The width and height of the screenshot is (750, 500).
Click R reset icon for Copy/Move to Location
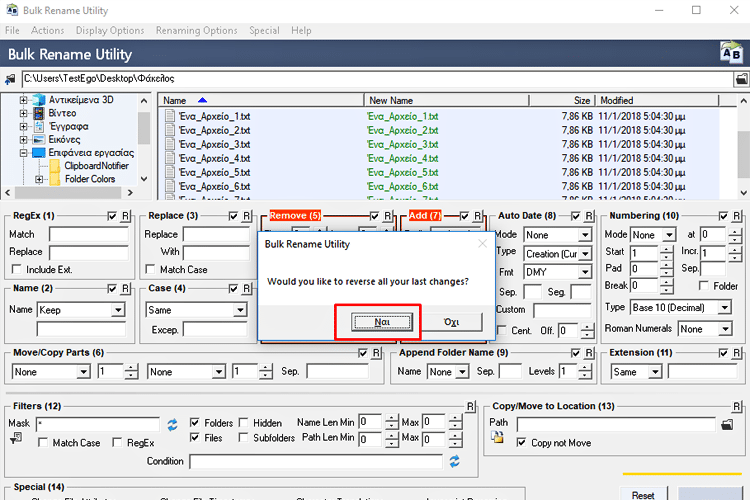(x=737, y=407)
